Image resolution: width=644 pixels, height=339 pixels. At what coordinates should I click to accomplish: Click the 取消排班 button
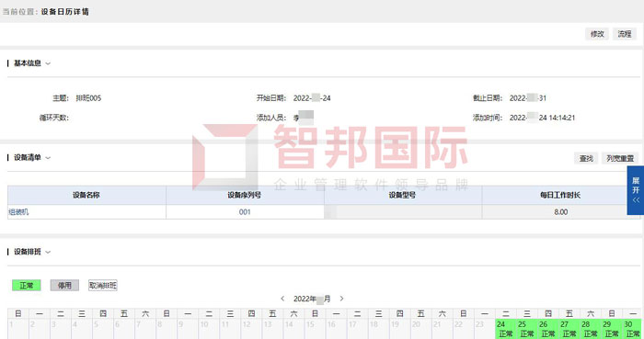103,286
